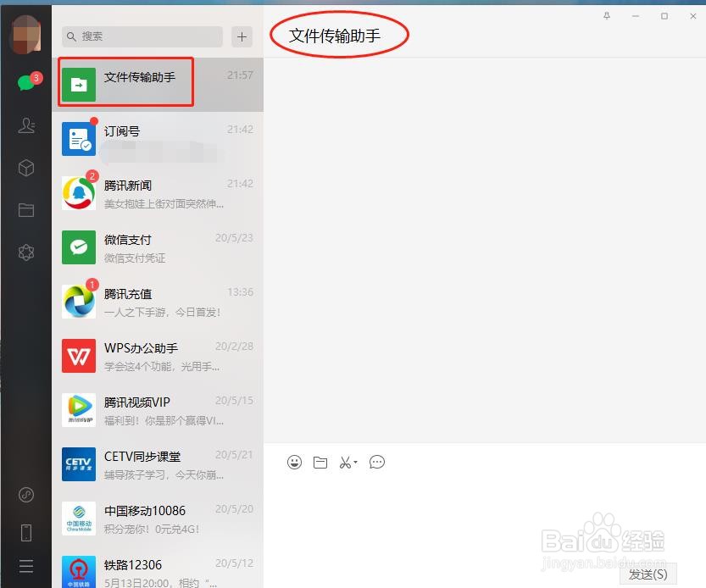Click the 中国移动 logo avatar

point(79,519)
